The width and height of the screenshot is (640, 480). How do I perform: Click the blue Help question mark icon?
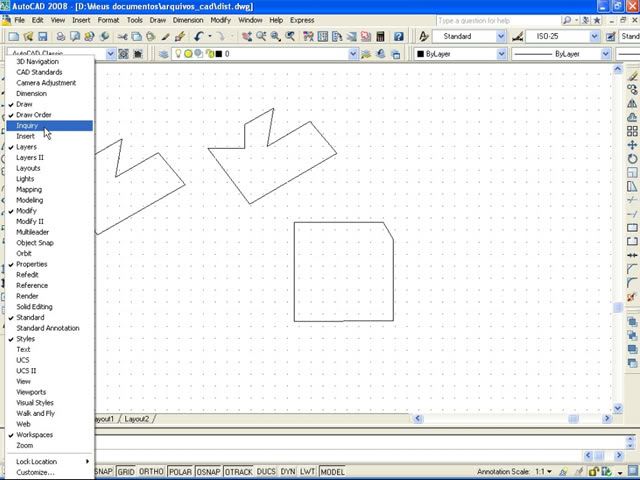point(398,37)
